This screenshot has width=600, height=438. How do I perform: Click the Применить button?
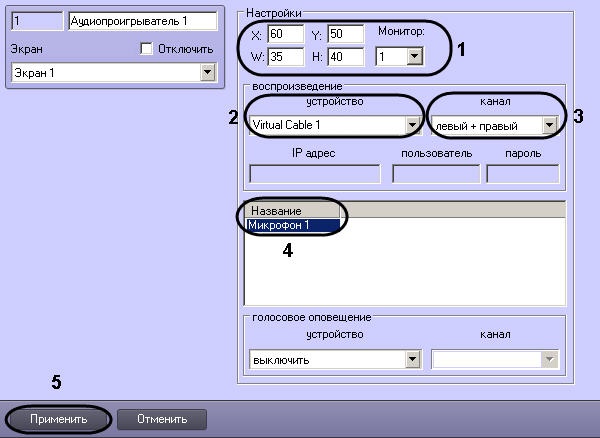(x=58, y=418)
